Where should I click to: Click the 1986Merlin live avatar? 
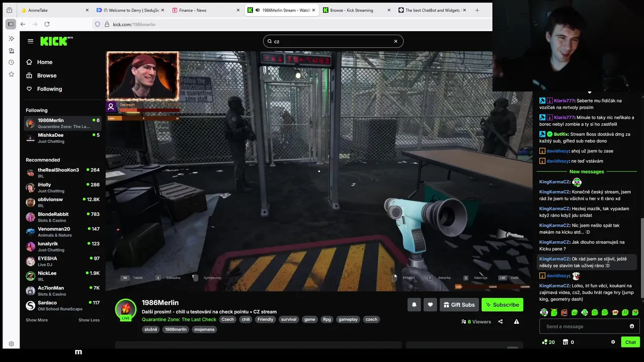(126, 310)
